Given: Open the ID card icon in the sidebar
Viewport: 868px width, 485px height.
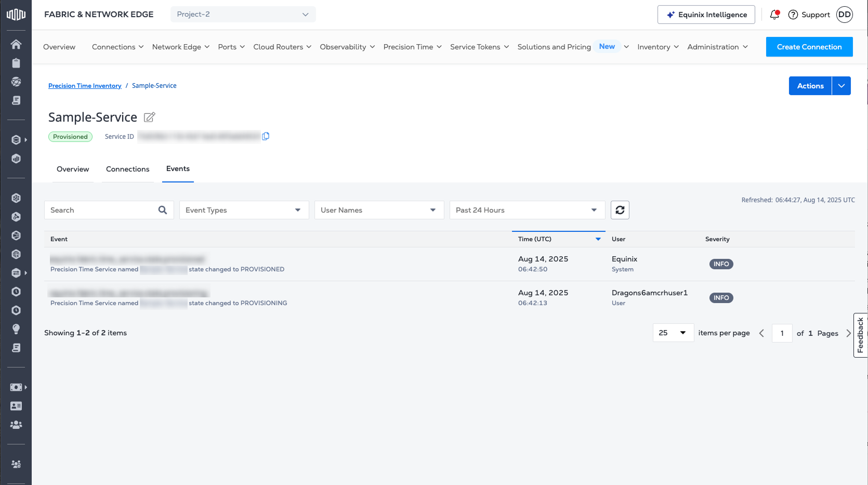Looking at the screenshot, I should [x=16, y=406].
